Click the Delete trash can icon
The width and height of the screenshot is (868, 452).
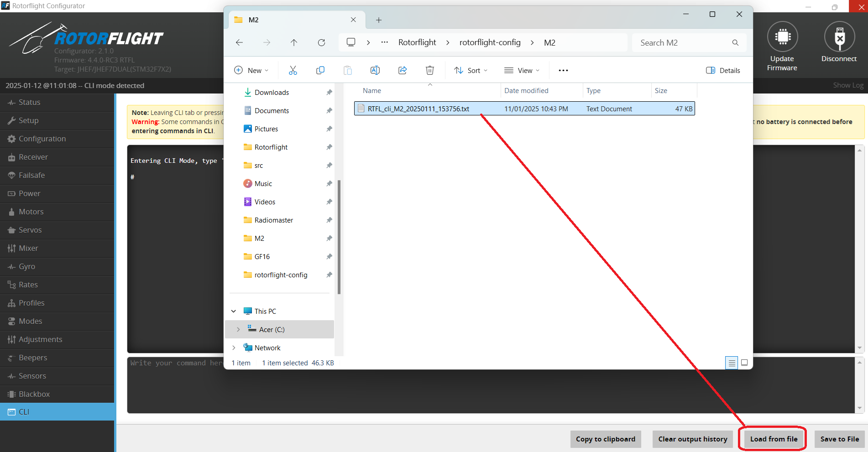coord(429,70)
